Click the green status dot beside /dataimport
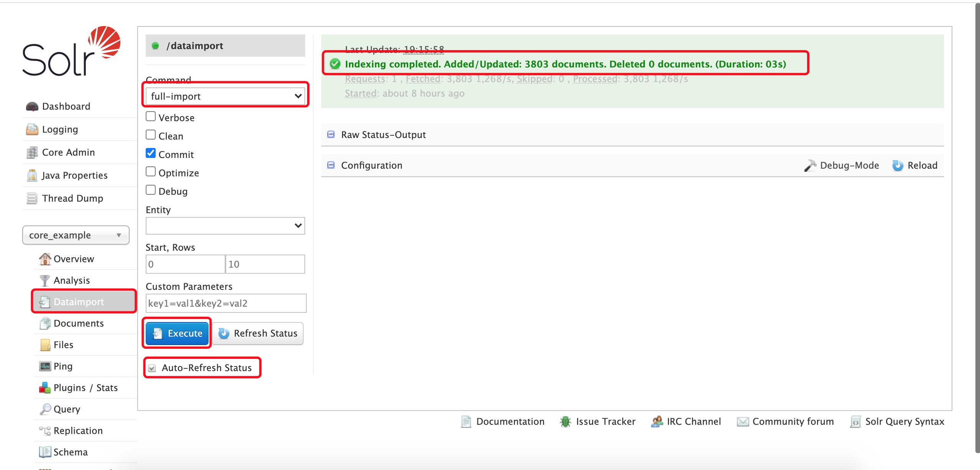Image resolution: width=980 pixels, height=470 pixels. point(155,46)
